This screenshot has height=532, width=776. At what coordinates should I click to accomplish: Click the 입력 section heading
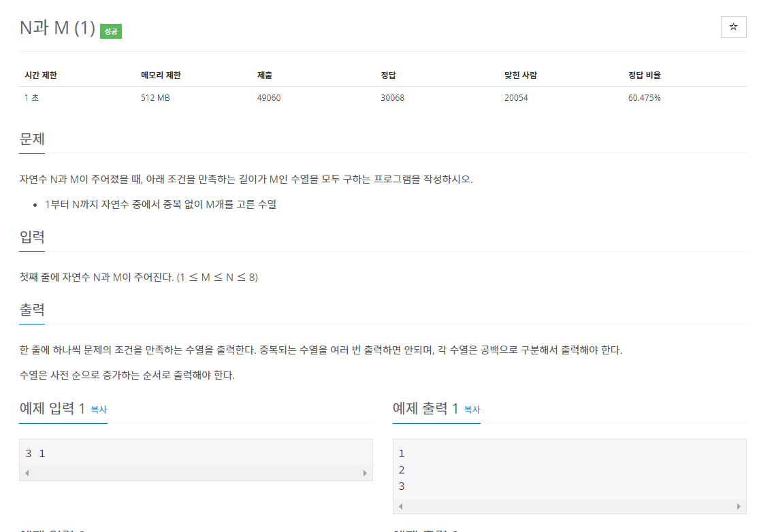[x=32, y=237]
